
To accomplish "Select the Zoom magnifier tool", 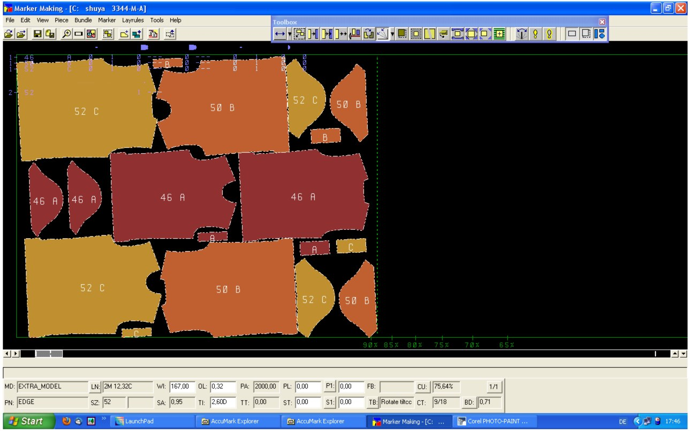I will [66, 34].
